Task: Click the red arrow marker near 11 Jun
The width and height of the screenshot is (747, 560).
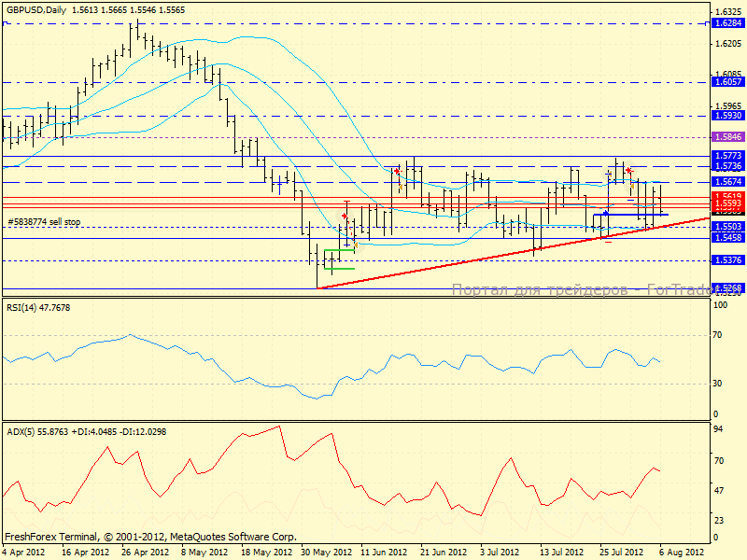Action: tap(397, 171)
